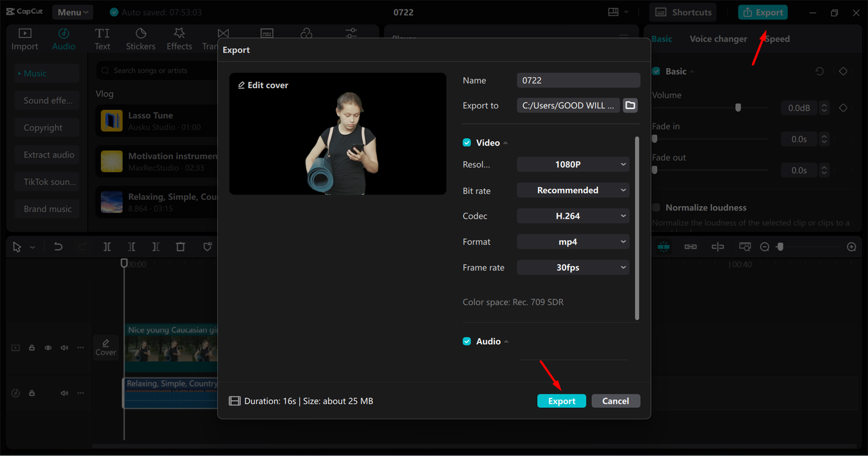Collapse the Audio settings section
Image resolution: width=868 pixels, height=456 pixels.
(506, 341)
